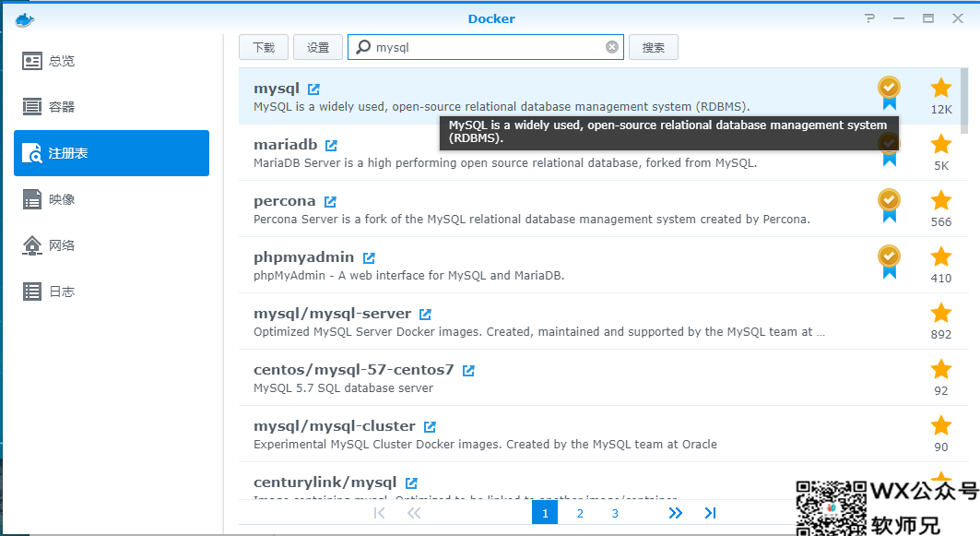Click the phpMyAdmin web interface description

pyautogui.click(x=408, y=276)
